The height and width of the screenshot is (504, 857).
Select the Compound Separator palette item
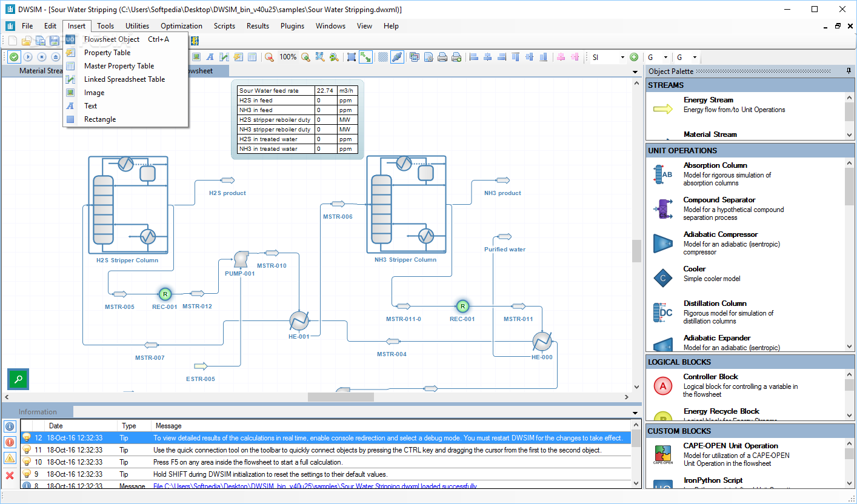coord(745,208)
